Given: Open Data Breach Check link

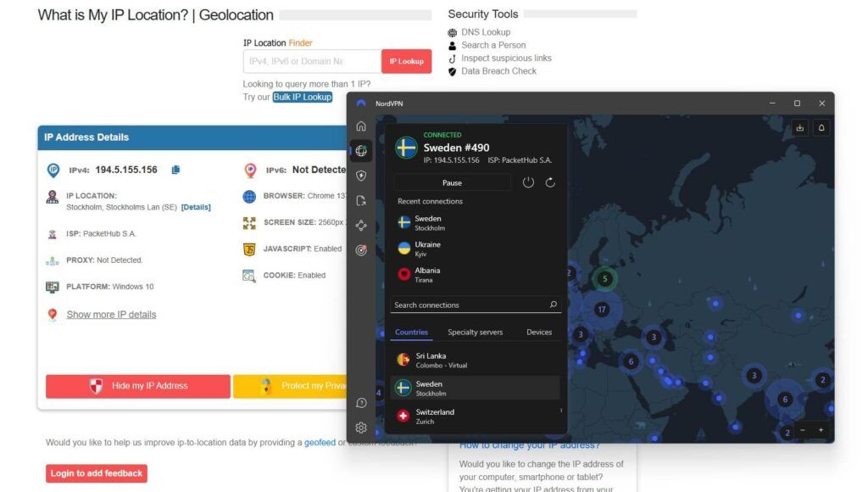Looking at the screenshot, I should (498, 71).
